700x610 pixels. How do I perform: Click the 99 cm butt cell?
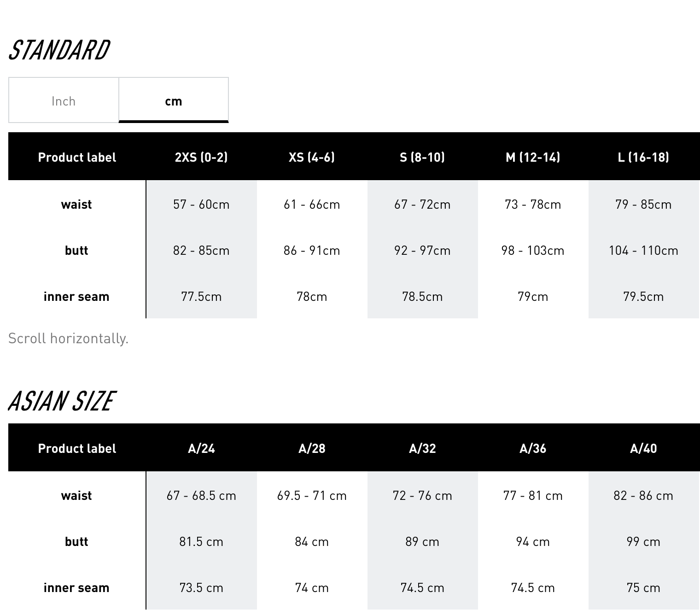(644, 541)
